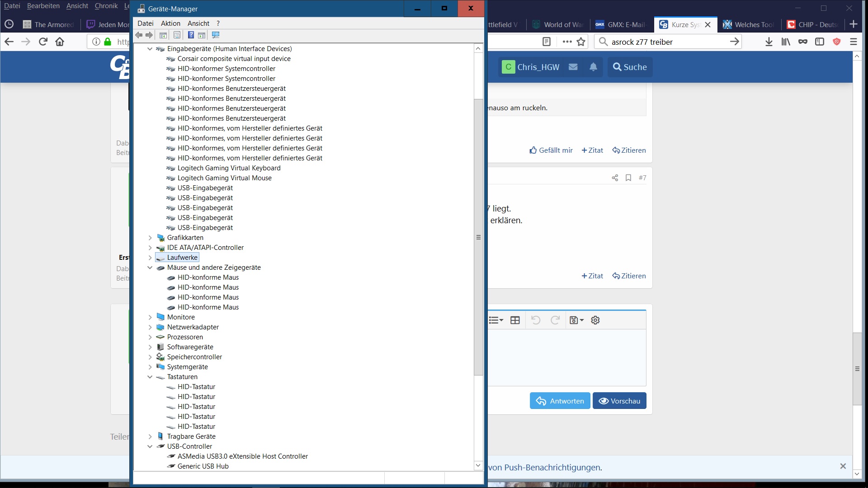Expand the Grafikkarten tree node
This screenshot has height=488, width=868.
pyautogui.click(x=150, y=238)
